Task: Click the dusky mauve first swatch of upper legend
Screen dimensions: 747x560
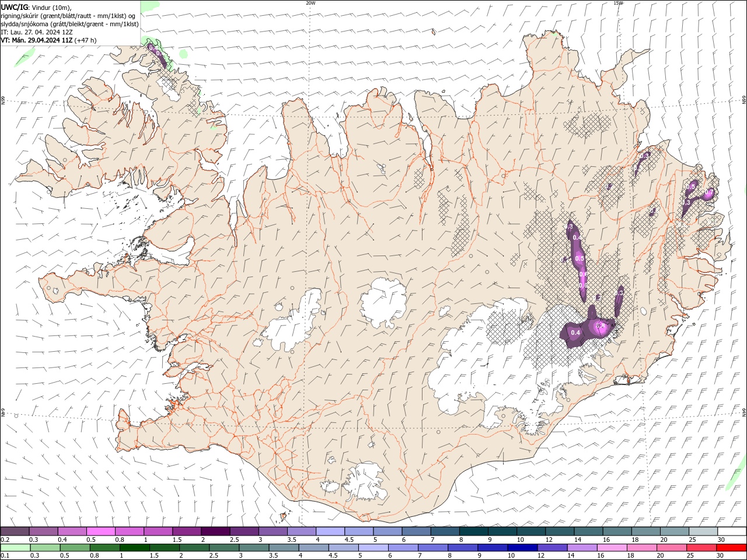Action: 15,531
